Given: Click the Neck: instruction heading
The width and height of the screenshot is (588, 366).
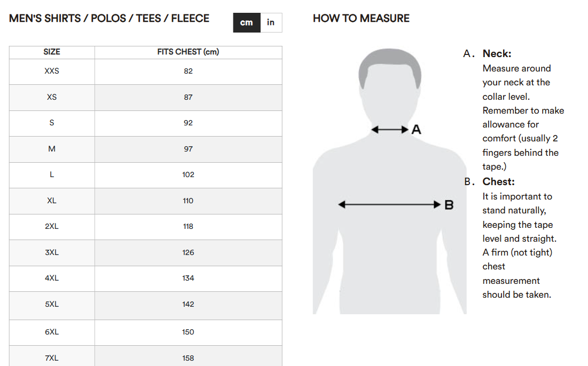Looking at the screenshot, I should pos(497,53).
